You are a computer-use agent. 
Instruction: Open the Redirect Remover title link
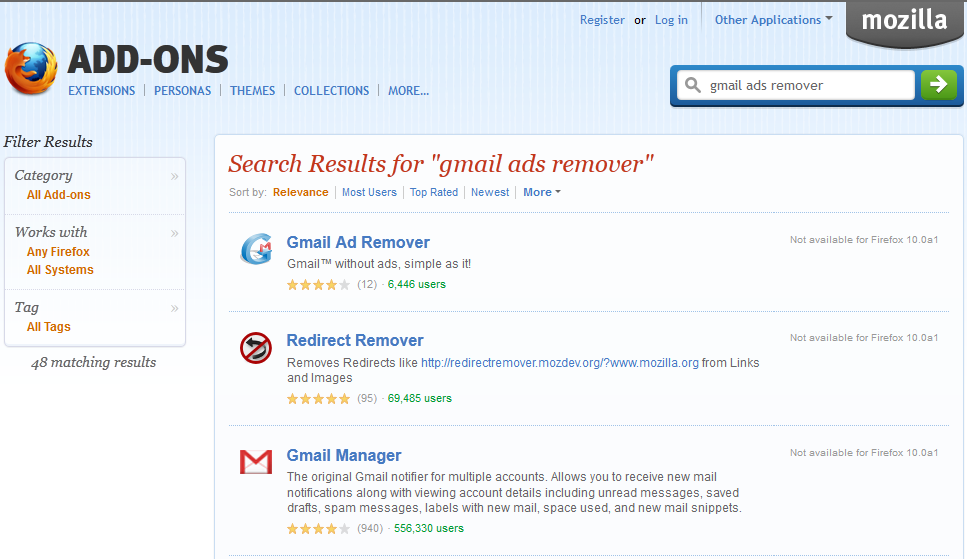[355, 341]
